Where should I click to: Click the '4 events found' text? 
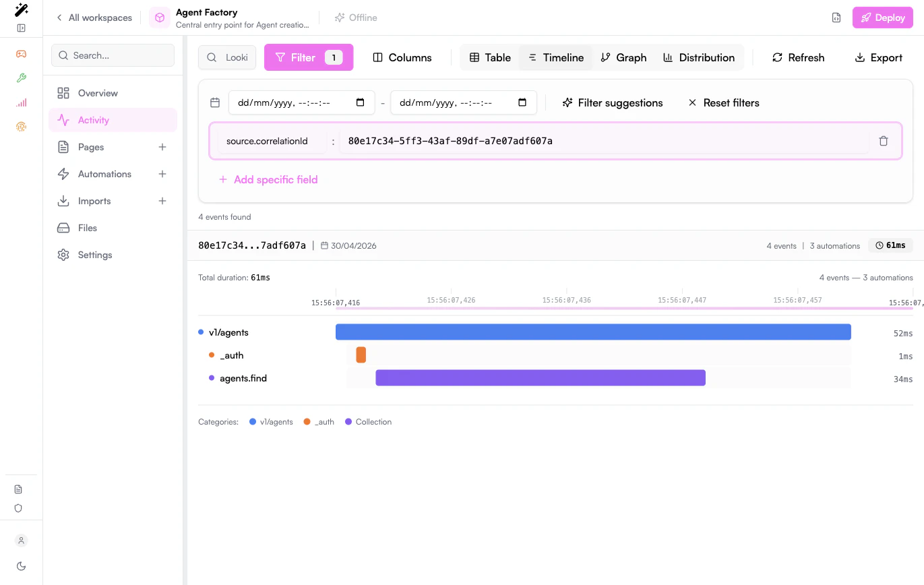click(x=224, y=217)
